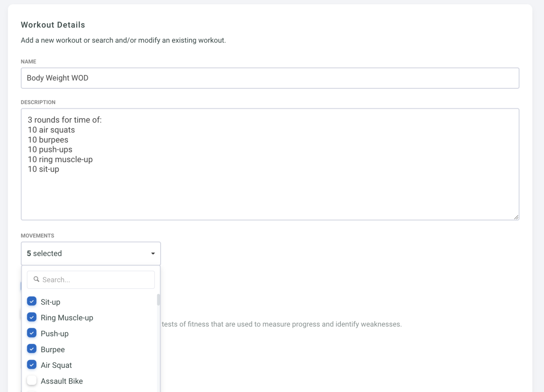Uncheck the Sit-up checkbox
This screenshot has width=544, height=392.
point(32,302)
